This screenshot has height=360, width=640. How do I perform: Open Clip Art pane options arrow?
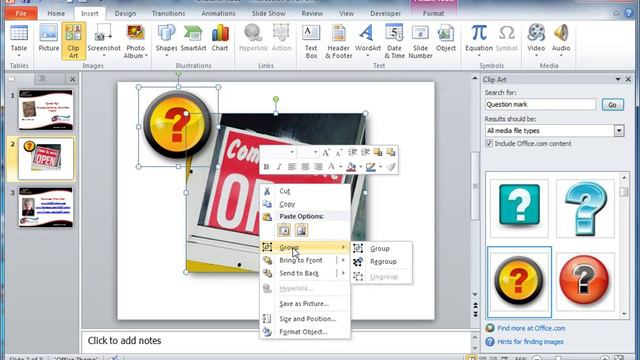pyautogui.click(x=618, y=80)
